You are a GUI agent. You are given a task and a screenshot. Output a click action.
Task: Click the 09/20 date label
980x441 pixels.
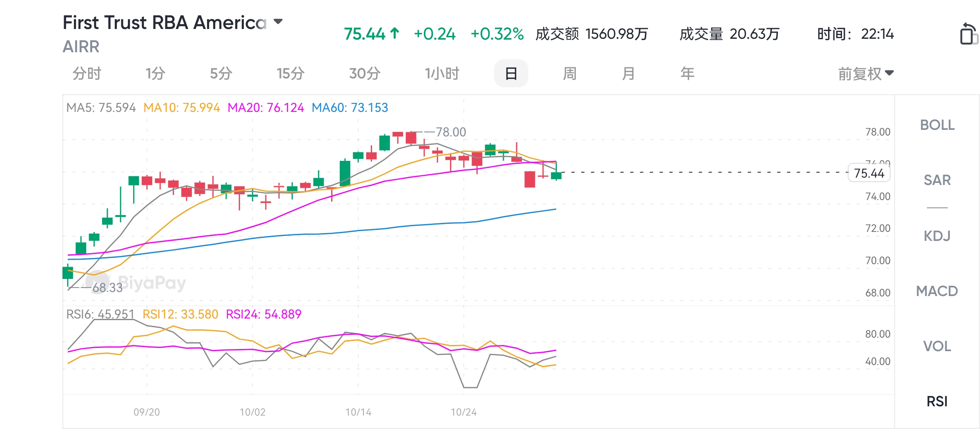click(147, 412)
